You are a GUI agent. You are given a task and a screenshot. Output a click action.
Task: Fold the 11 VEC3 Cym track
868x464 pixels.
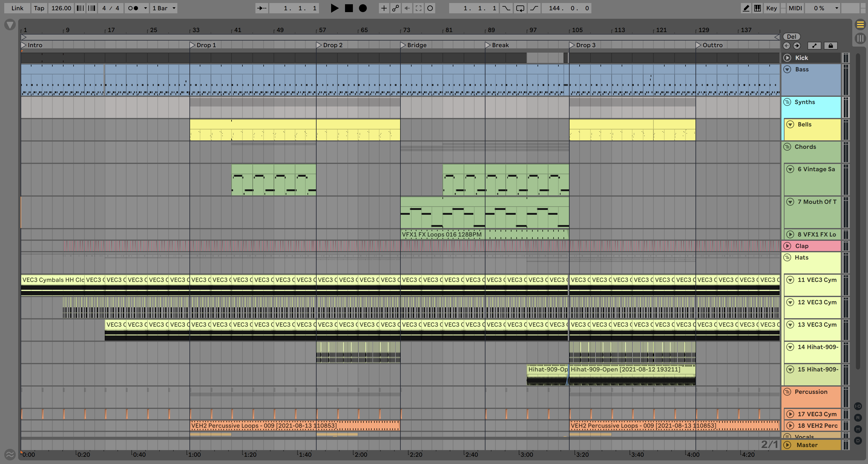click(790, 280)
